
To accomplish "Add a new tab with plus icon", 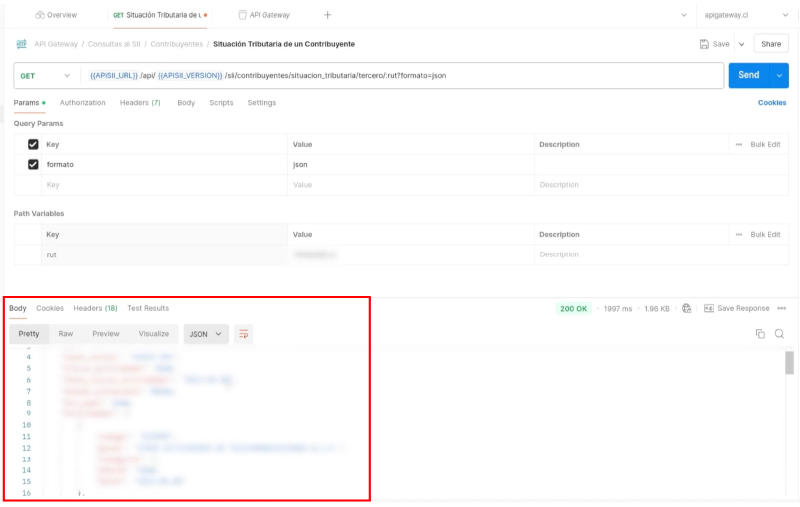I will click(328, 15).
